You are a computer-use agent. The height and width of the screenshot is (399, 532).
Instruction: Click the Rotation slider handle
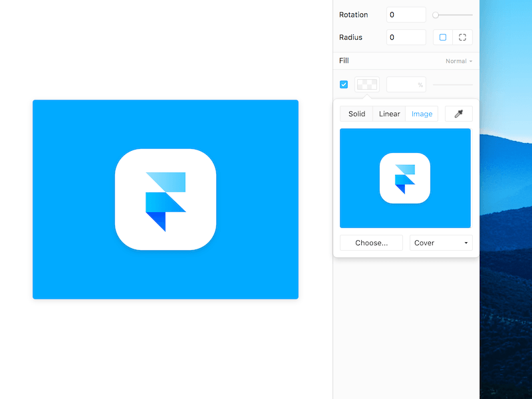(x=436, y=15)
